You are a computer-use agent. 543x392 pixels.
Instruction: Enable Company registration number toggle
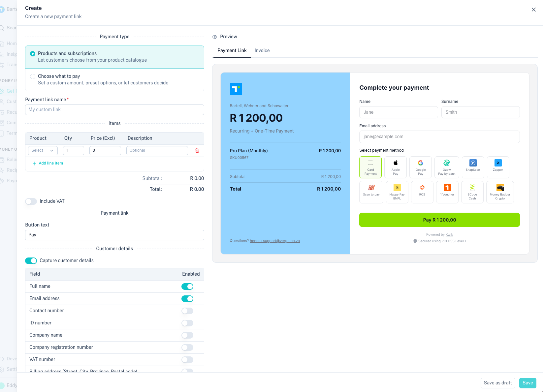coord(187,347)
